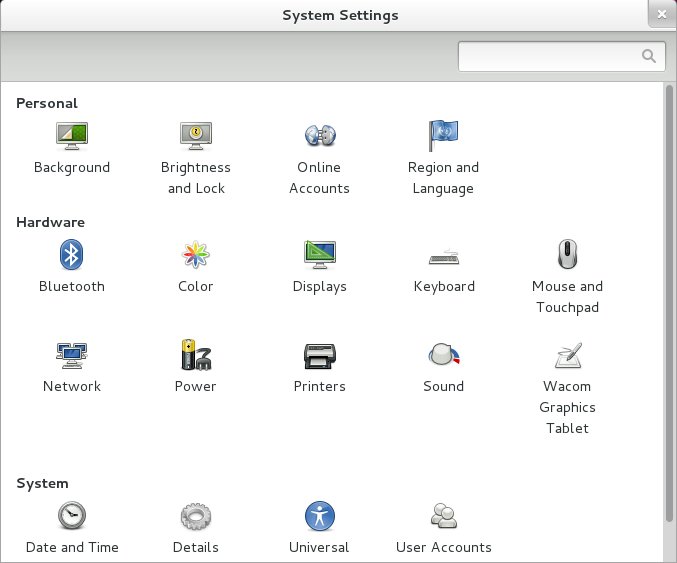The image size is (677, 563).
Task: Click the 'Date and Time' label
Action: point(72,547)
